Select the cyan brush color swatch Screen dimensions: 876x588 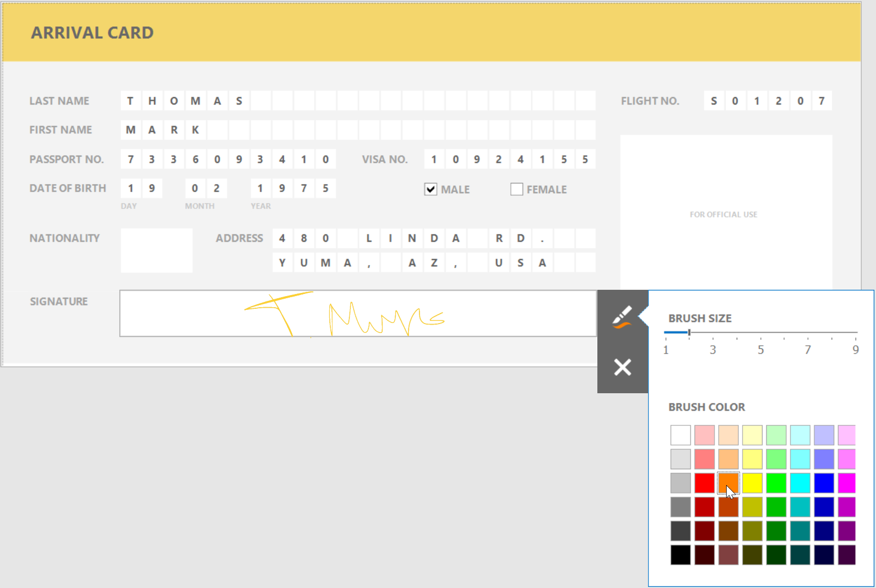[x=800, y=483]
